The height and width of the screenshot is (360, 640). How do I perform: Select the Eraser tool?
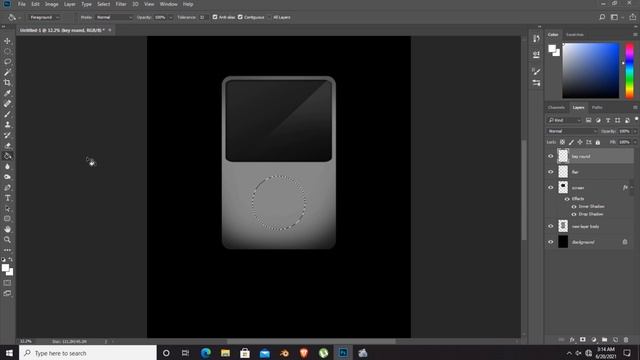tap(7, 145)
